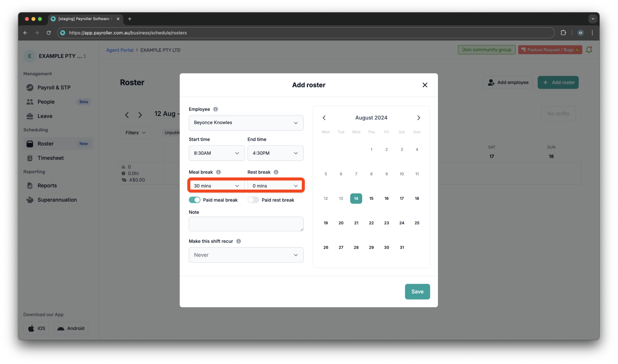This screenshot has height=364, width=618.
Task: Click the Meal break info icon
Action: 218,172
